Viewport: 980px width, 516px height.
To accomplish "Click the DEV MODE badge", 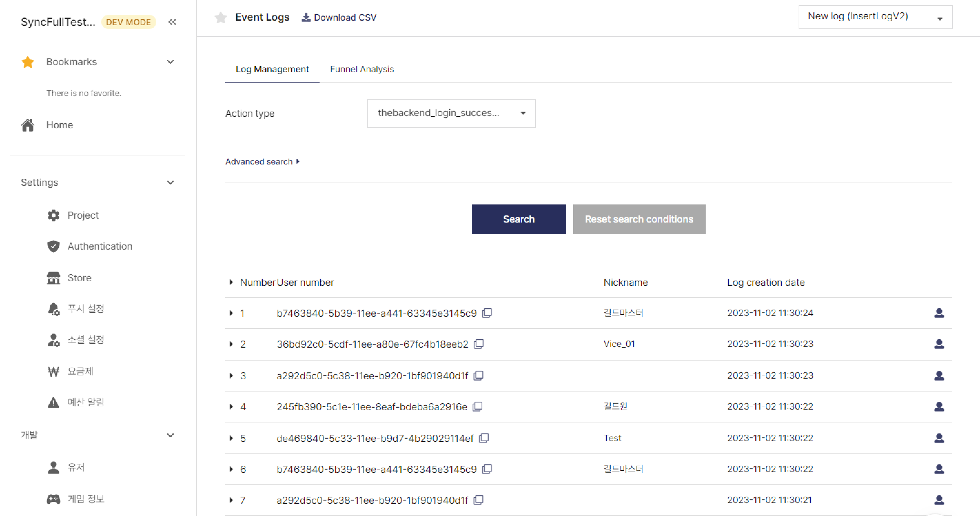I will coord(128,22).
